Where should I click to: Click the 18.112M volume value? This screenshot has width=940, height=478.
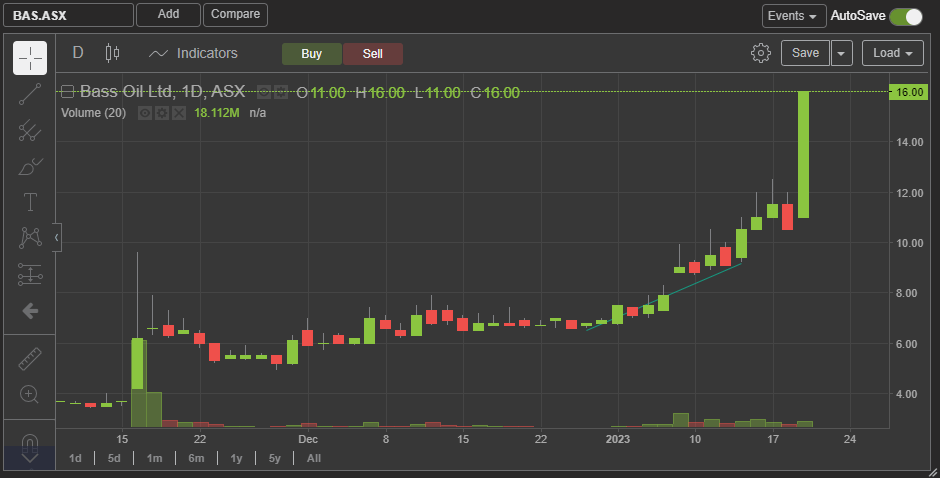tap(216, 113)
